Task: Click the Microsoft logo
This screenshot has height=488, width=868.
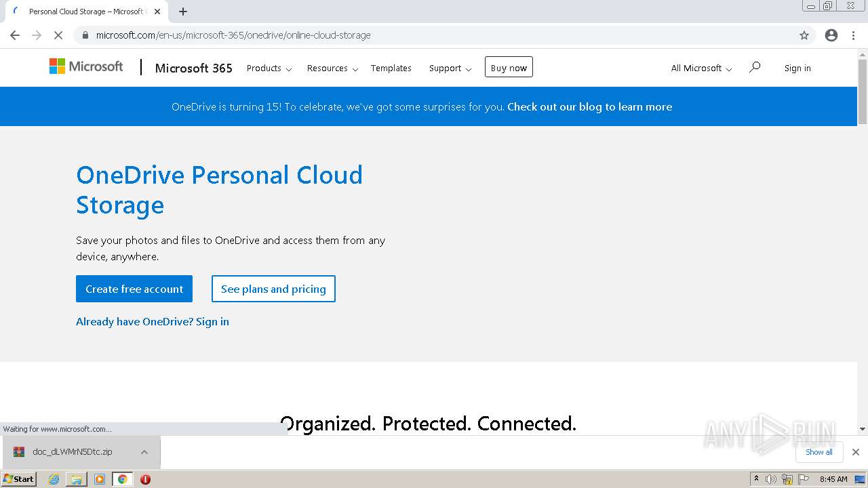Action: (x=86, y=66)
